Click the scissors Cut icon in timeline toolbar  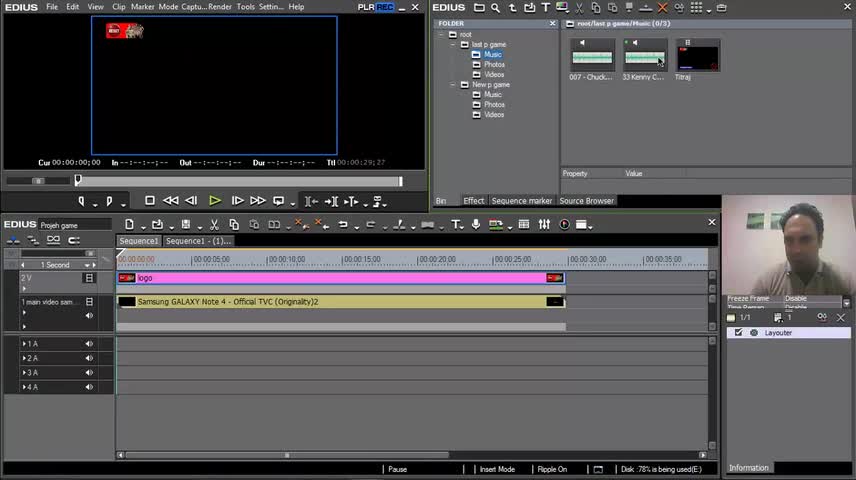click(214, 225)
